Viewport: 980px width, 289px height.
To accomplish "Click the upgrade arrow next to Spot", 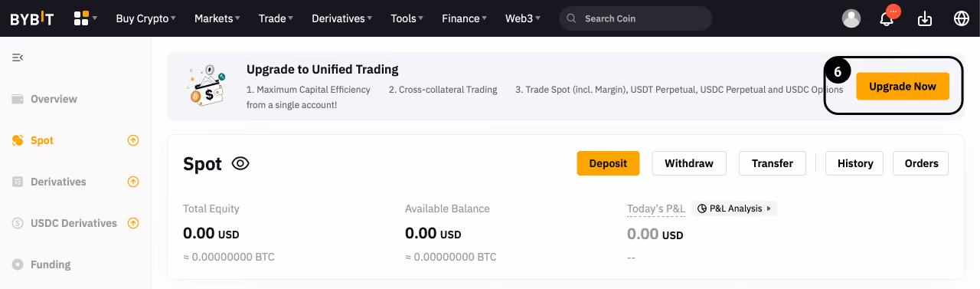I will (133, 140).
